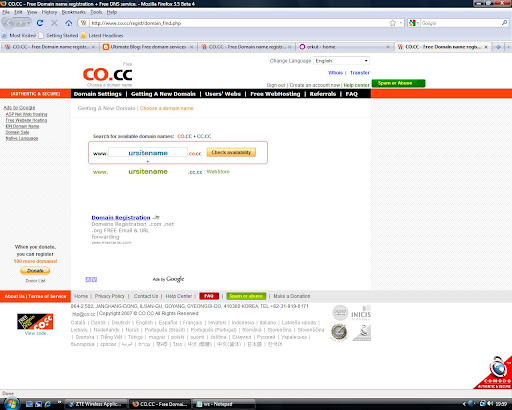
Task: Click the ASP.Net Web Hosting ad link
Action: tap(26, 114)
